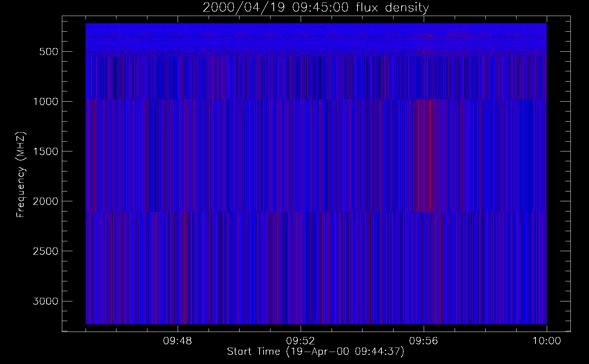
Task: Click the 09:48 time tick label
Action: 177,341
